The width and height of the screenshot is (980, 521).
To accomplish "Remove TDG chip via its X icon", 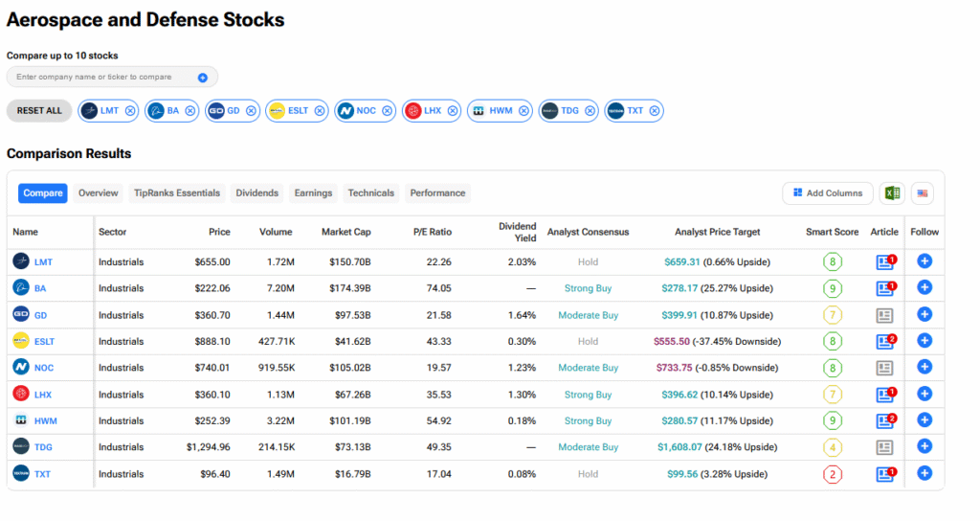I will [590, 111].
